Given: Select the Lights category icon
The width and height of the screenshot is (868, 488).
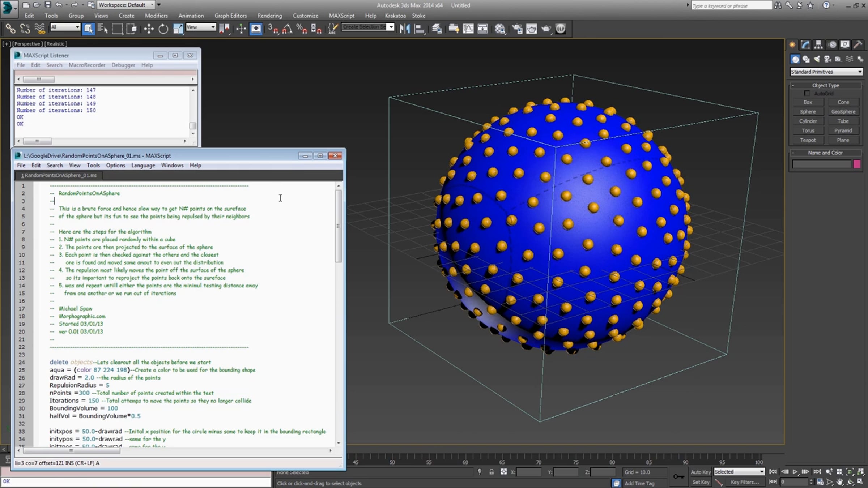Looking at the screenshot, I should (x=817, y=59).
